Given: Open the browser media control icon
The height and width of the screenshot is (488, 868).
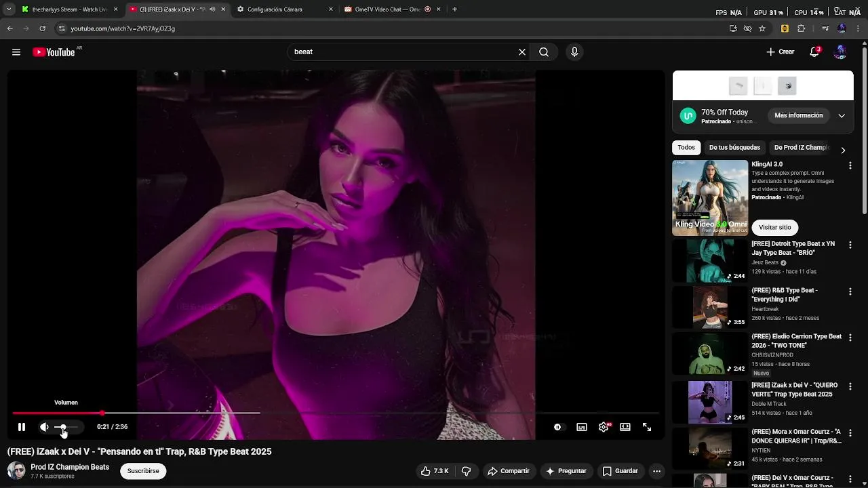Looking at the screenshot, I should (x=825, y=28).
